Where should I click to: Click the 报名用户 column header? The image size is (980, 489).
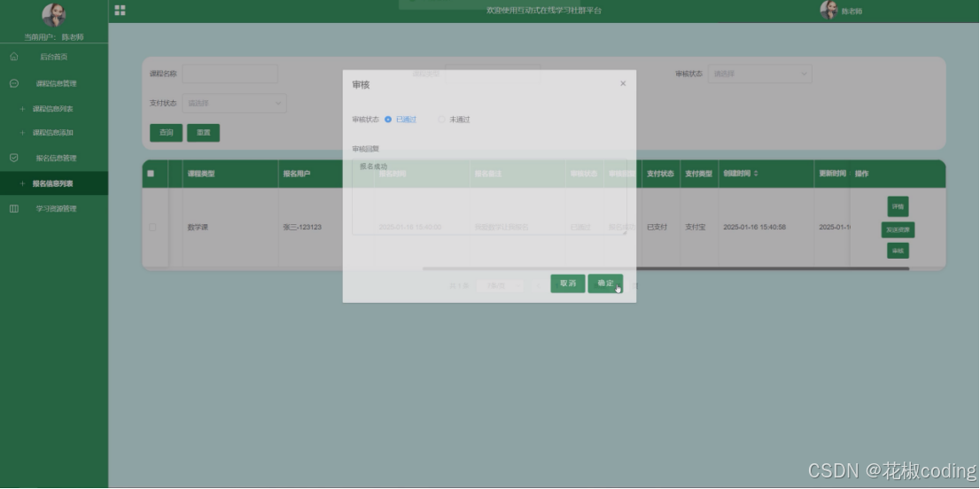(297, 174)
